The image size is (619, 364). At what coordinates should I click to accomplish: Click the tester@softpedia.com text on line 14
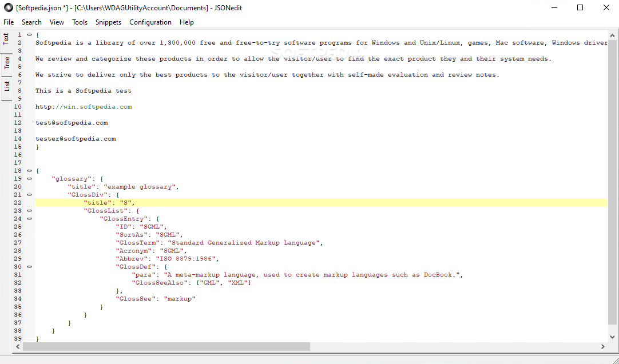[76, 139]
